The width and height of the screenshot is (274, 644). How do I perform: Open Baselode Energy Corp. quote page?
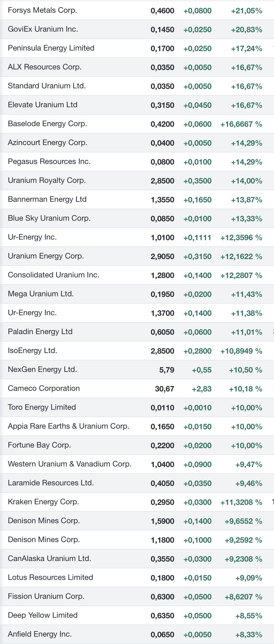coord(47,124)
